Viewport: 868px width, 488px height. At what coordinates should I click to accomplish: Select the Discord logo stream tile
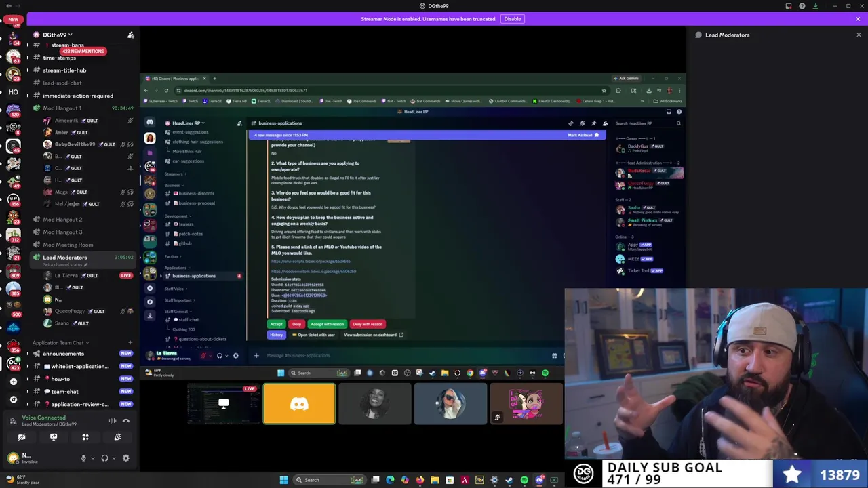(299, 404)
